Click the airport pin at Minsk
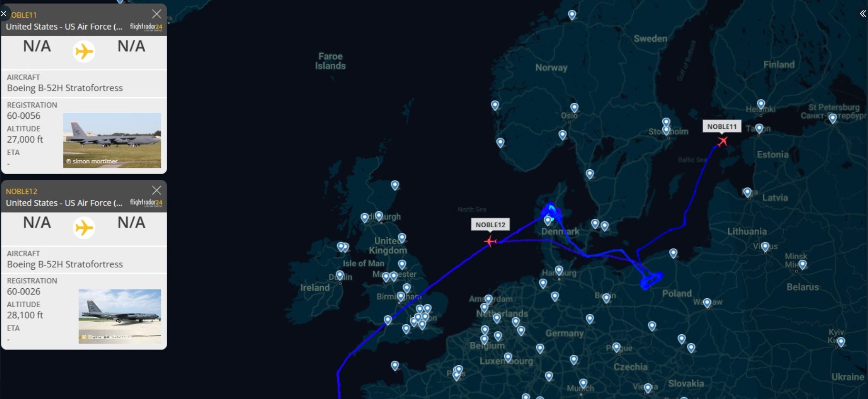 click(802, 264)
